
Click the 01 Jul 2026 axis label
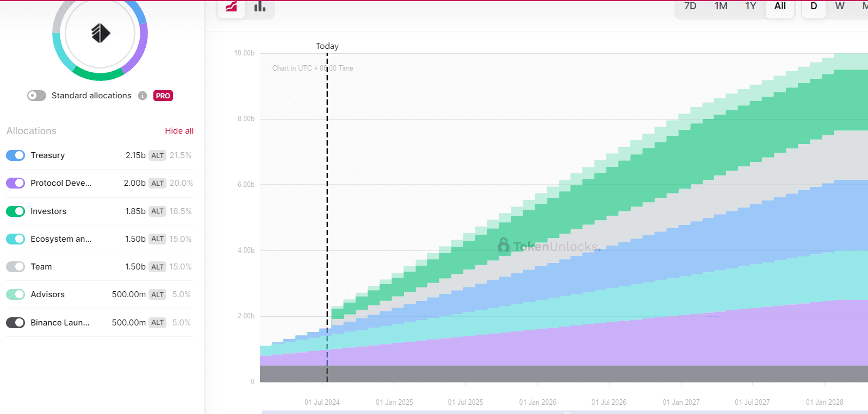point(609,403)
